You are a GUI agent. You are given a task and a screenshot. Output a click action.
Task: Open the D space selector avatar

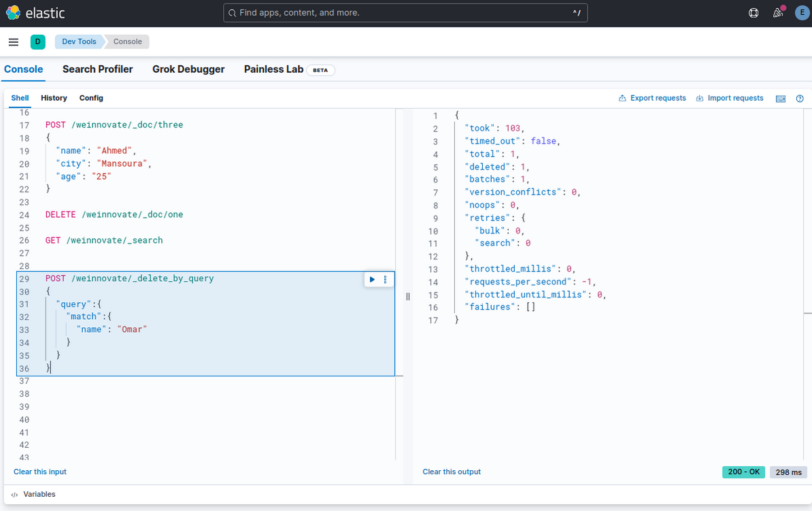click(x=37, y=42)
